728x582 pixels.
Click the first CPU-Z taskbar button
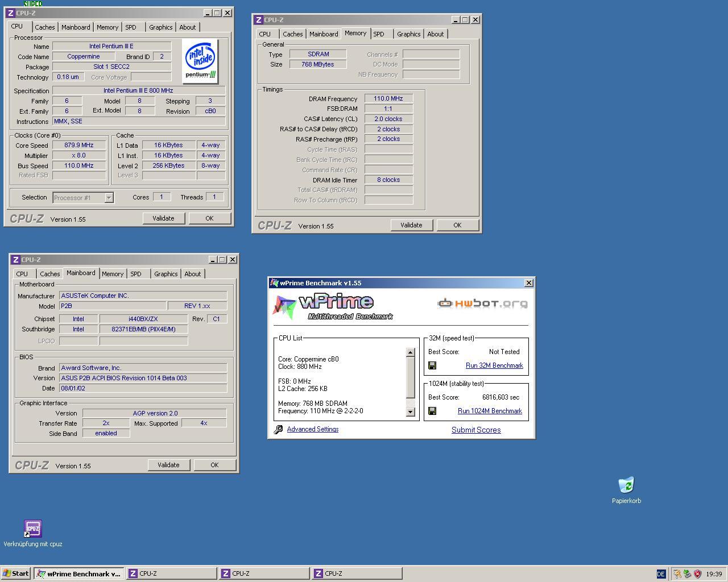[x=171, y=573]
